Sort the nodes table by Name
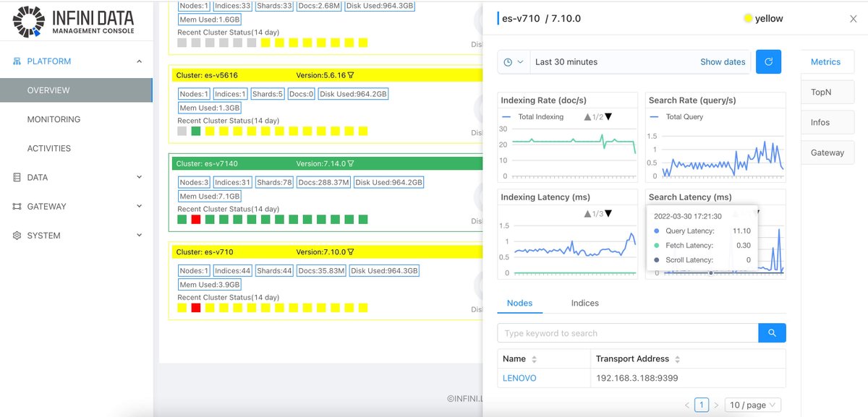The image size is (868, 417). coord(535,359)
